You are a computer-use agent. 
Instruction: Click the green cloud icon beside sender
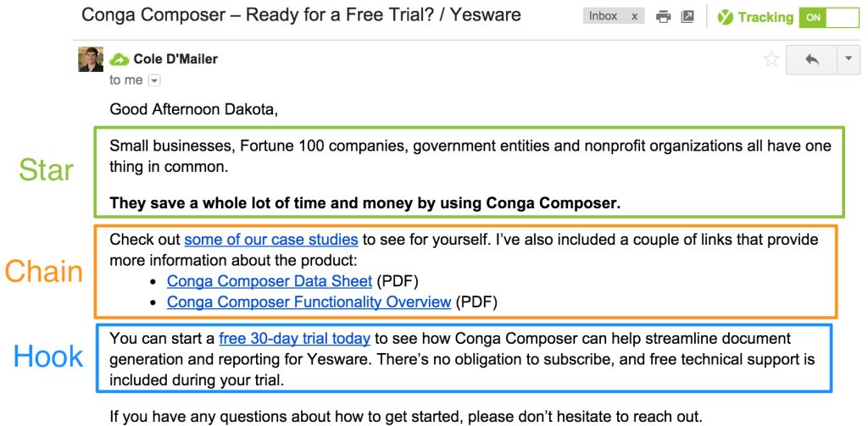click(120, 59)
